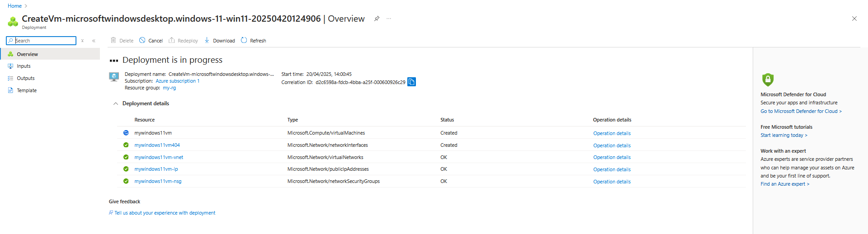The width and height of the screenshot is (868, 234).
Task: Click the Resource column header
Action: pos(144,120)
